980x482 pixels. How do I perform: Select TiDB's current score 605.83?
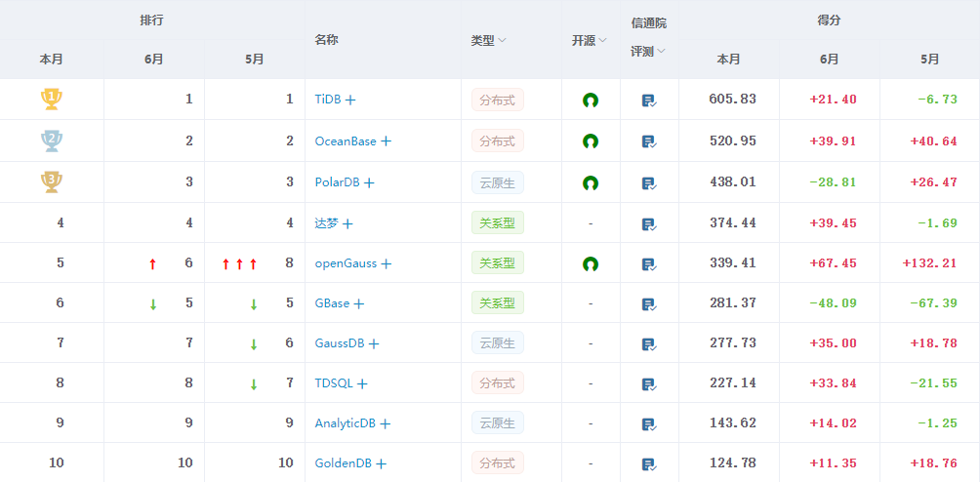pos(732,99)
